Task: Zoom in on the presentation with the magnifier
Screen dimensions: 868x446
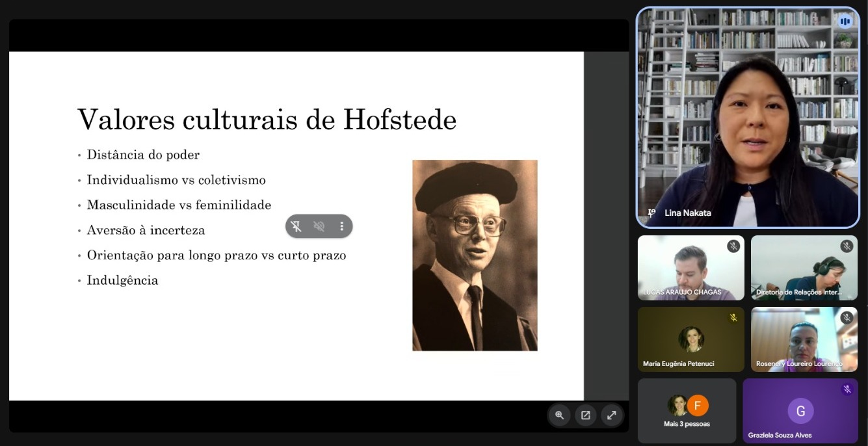Action: pyautogui.click(x=559, y=415)
